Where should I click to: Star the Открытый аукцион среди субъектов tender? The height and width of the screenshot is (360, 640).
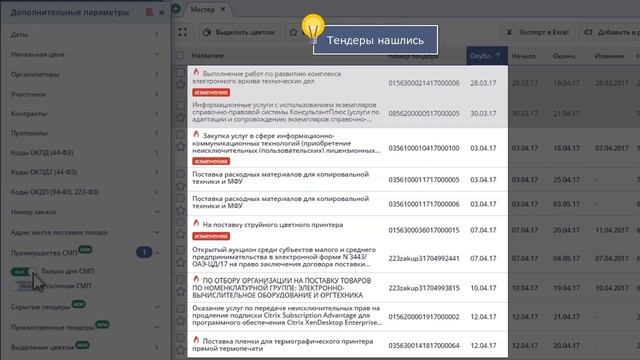180,262
